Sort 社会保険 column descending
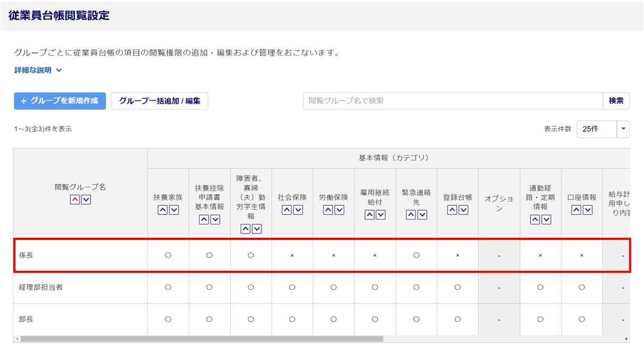The height and width of the screenshot is (350, 644). [298, 210]
